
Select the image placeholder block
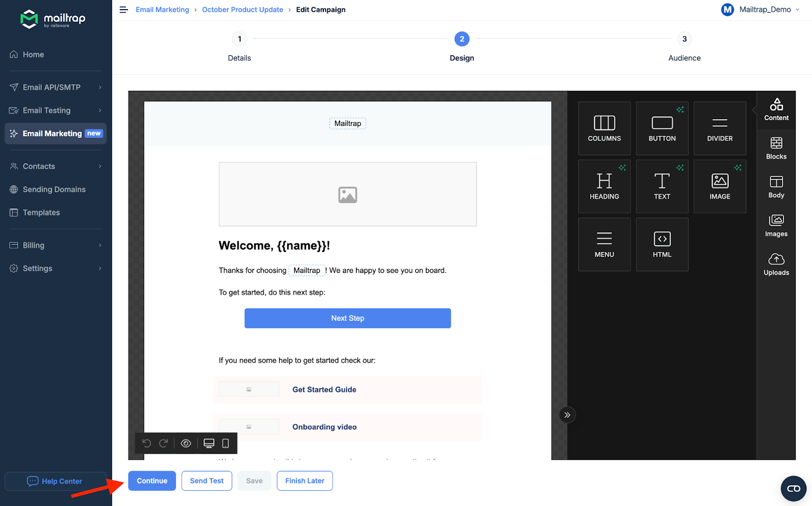click(x=348, y=194)
